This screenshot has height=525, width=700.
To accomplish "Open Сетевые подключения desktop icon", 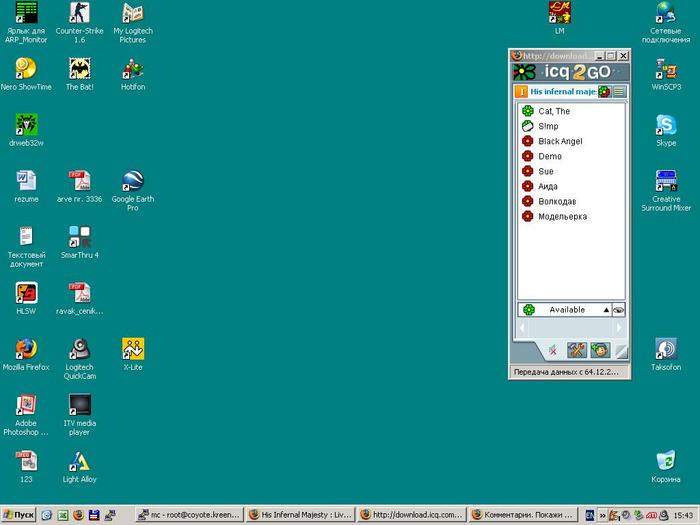I will [x=666, y=12].
